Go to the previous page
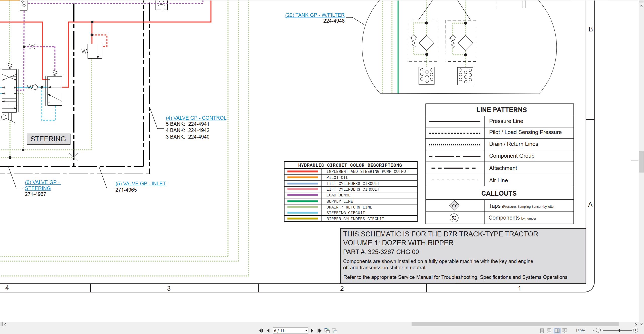 tap(268, 330)
